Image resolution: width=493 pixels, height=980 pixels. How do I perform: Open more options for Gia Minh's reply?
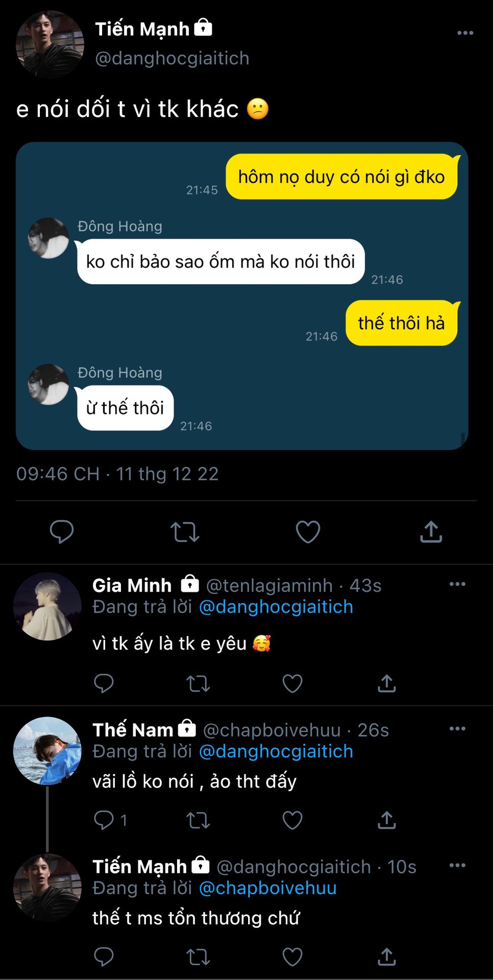457,584
